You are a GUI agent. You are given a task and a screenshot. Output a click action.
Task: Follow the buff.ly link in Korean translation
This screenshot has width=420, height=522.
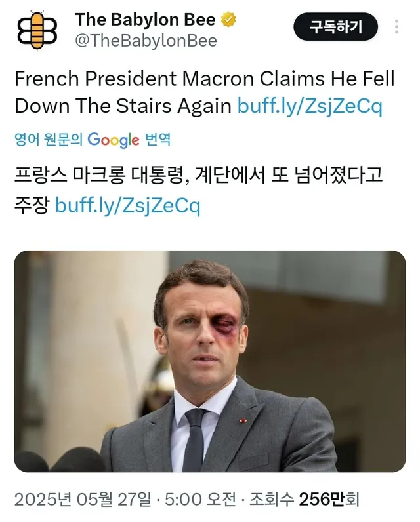tap(127, 206)
